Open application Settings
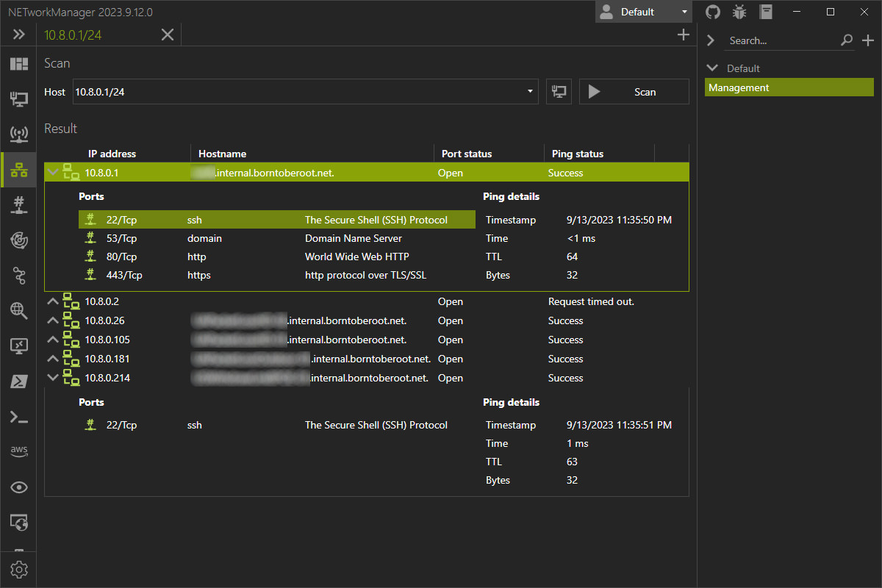This screenshot has width=882, height=588. tap(19, 569)
